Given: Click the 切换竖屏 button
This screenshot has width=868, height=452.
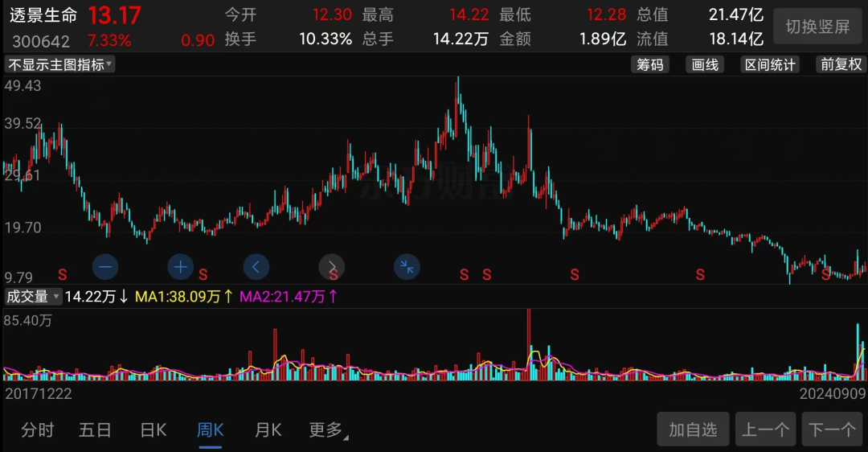Looking at the screenshot, I should [x=817, y=27].
